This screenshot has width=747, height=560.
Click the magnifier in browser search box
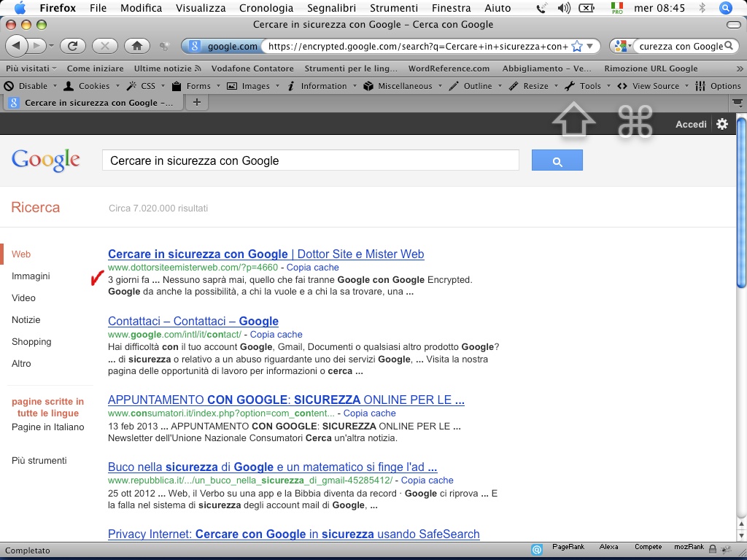pyautogui.click(x=729, y=46)
